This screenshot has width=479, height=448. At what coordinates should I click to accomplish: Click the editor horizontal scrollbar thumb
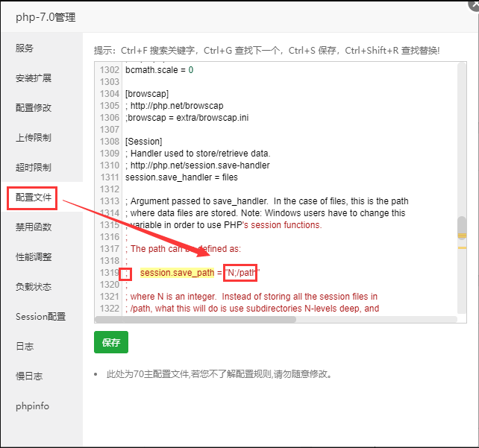tap(195, 320)
